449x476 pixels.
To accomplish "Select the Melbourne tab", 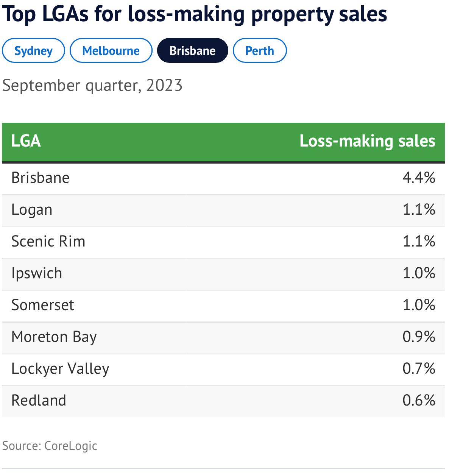I will [x=111, y=51].
